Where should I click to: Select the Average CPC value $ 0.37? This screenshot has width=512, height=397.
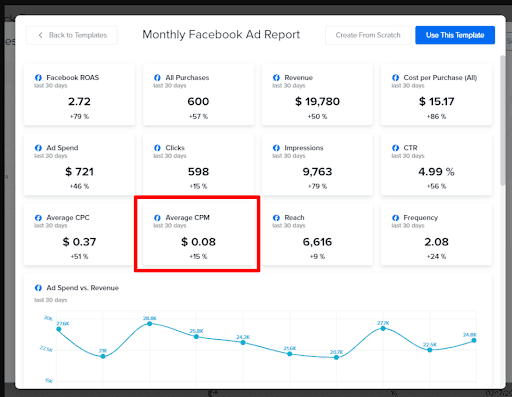click(79, 242)
